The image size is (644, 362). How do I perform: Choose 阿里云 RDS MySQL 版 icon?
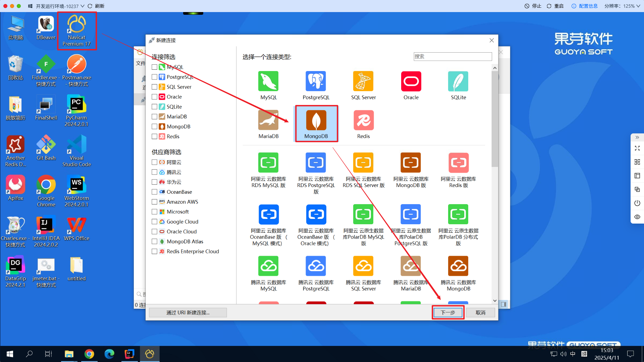point(268,163)
